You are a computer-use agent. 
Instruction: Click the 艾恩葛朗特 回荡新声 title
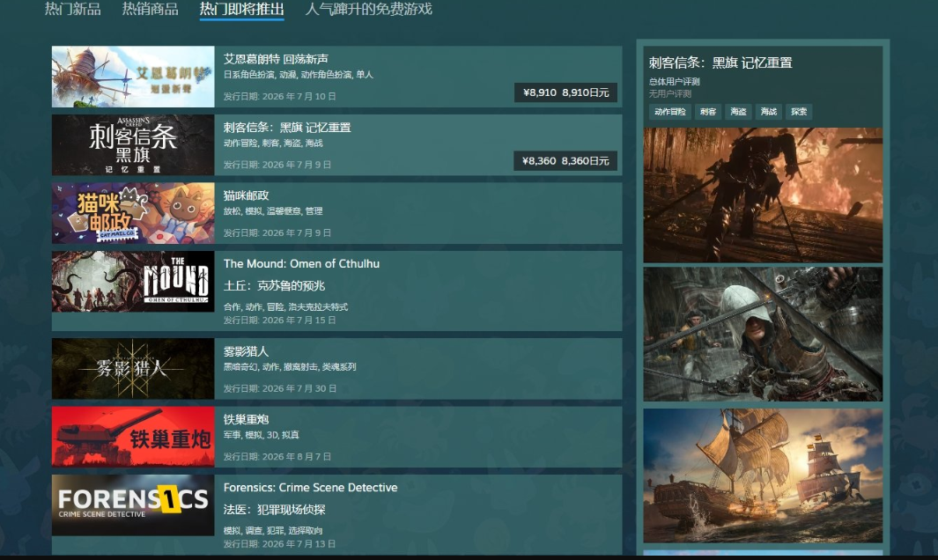pyautogui.click(x=276, y=59)
